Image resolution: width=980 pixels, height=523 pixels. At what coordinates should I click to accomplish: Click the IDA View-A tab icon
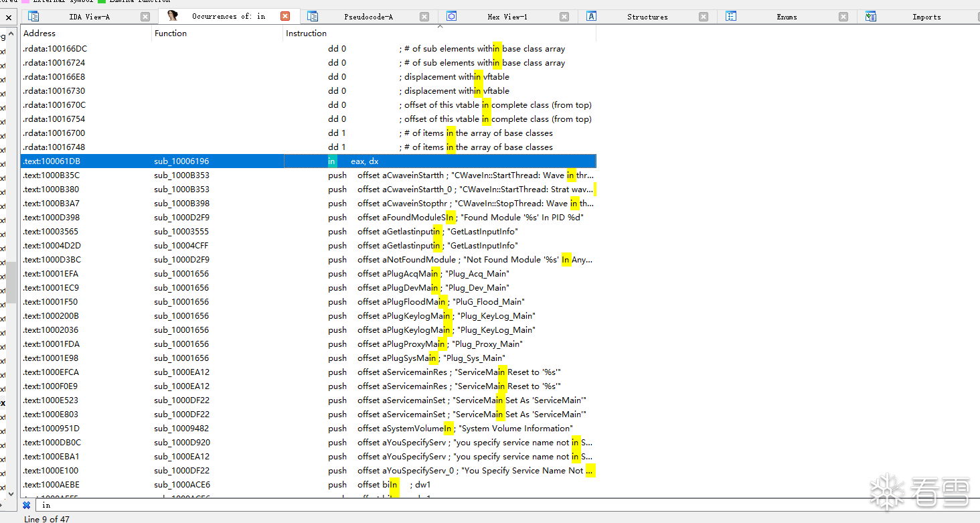(34, 17)
